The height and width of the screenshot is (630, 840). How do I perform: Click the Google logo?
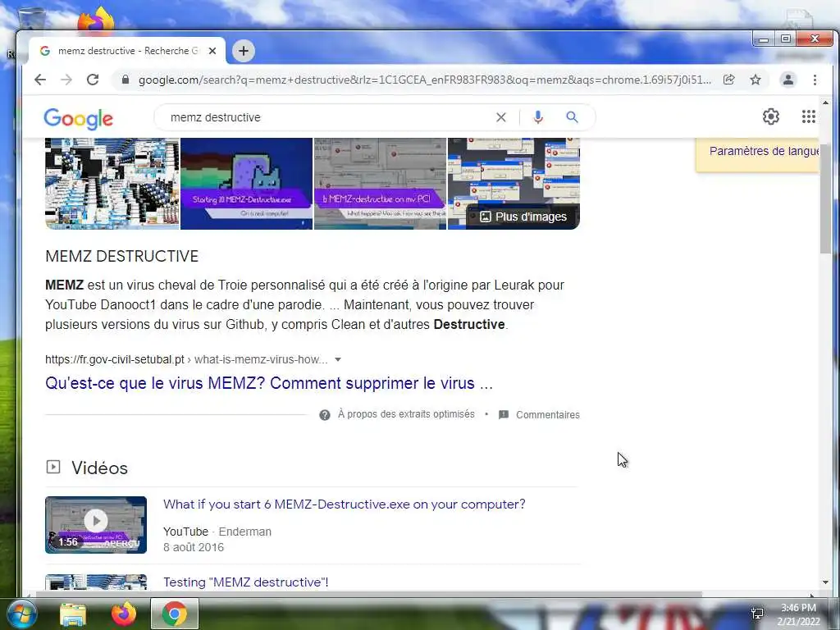click(78, 118)
